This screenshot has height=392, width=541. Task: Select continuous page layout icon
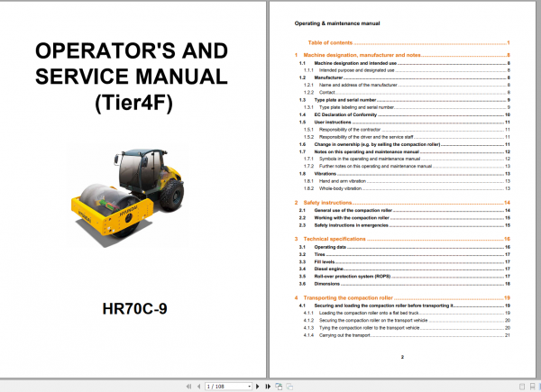[532, 387]
